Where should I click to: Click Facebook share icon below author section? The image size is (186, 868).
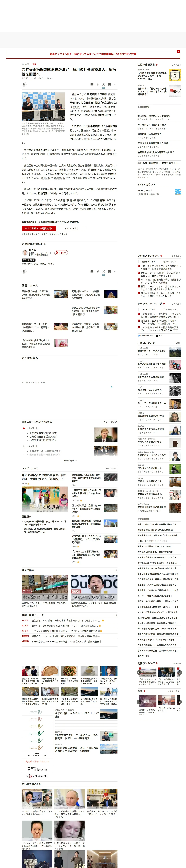tap(98, 271)
